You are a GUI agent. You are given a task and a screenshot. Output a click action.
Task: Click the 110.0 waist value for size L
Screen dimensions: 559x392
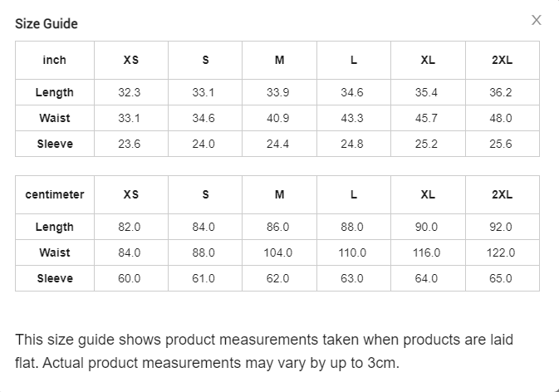click(352, 252)
